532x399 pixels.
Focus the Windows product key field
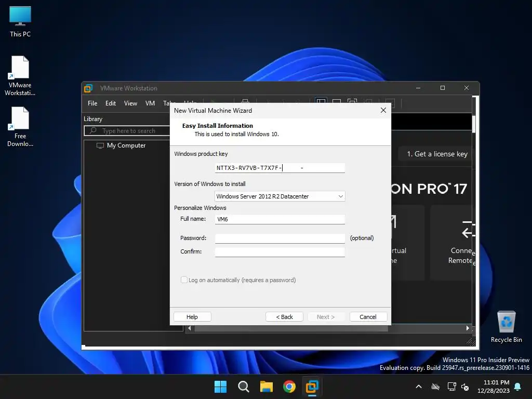coord(280,168)
